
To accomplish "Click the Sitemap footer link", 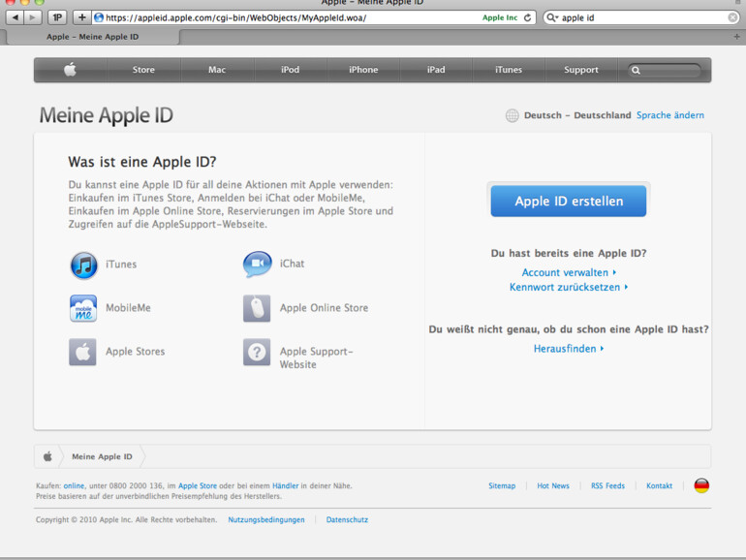I will point(502,485).
